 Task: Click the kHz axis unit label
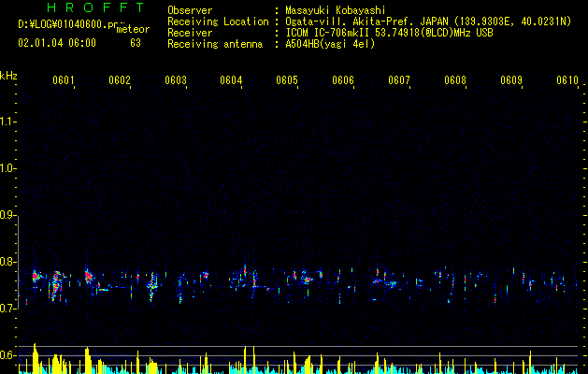[x=8, y=76]
